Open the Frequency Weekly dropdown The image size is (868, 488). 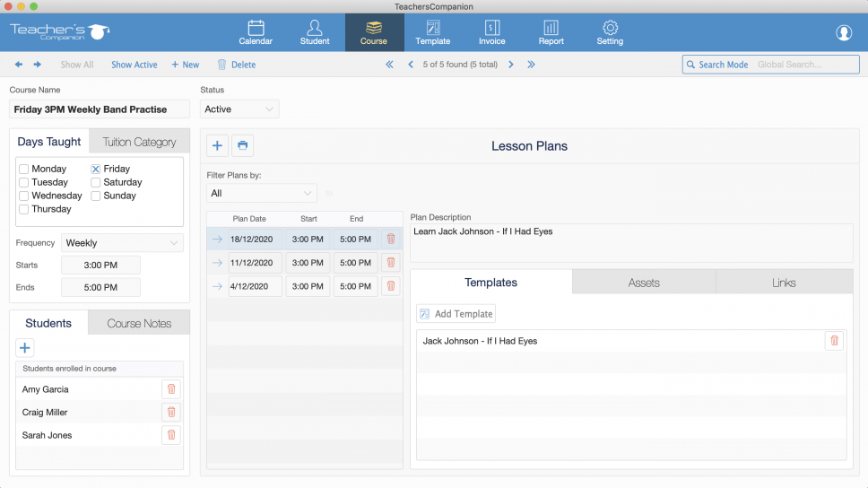click(122, 242)
